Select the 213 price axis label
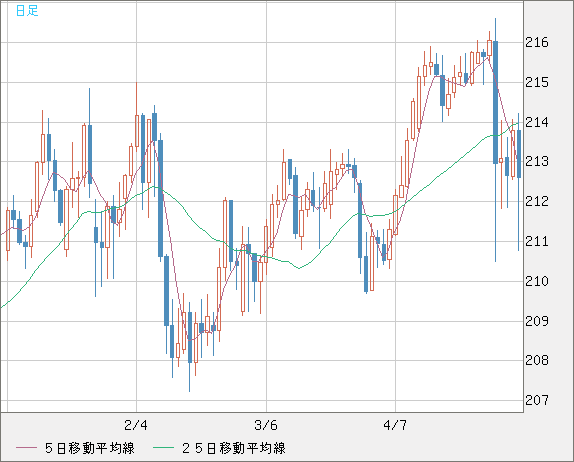The image size is (574, 462). [x=537, y=161]
